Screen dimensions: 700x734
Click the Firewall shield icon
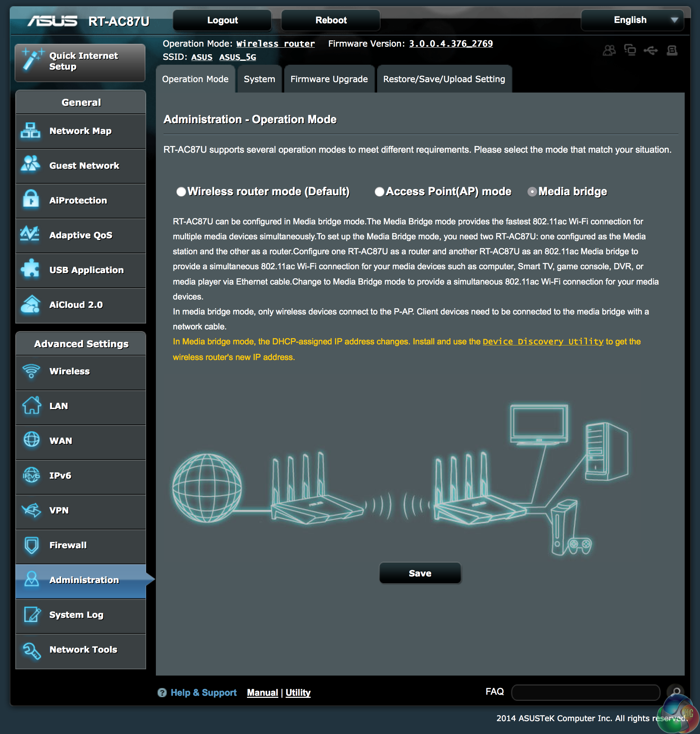pos(31,545)
